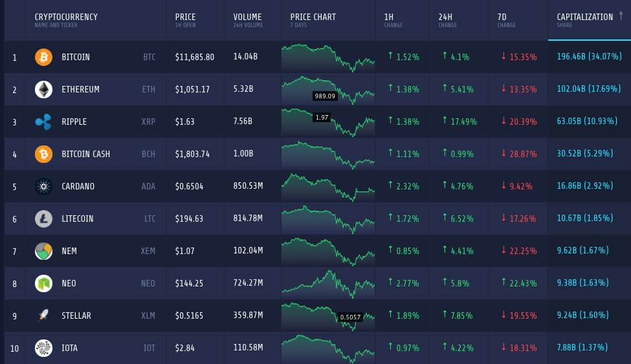Click the volume 7.56B
Screen dimensions: 631x364
click(243, 122)
